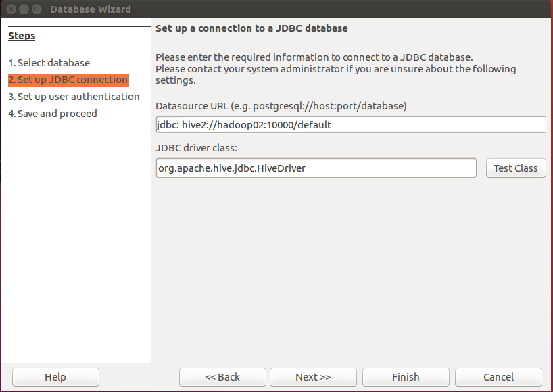
Task: Go back with the << Back button
Action: (x=222, y=377)
